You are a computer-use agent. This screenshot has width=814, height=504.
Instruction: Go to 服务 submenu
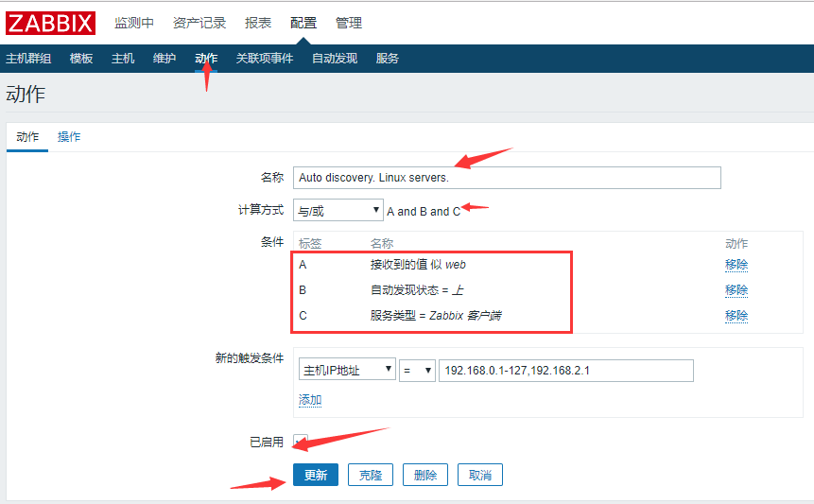click(388, 59)
